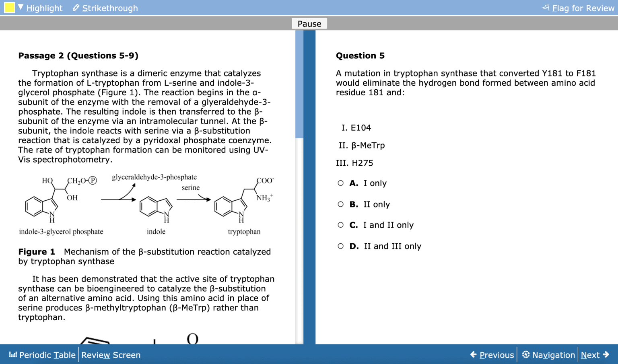This screenshot has height=364, width=618.
Task: Open the Review Screen
Action: click(x=111, y=355)
